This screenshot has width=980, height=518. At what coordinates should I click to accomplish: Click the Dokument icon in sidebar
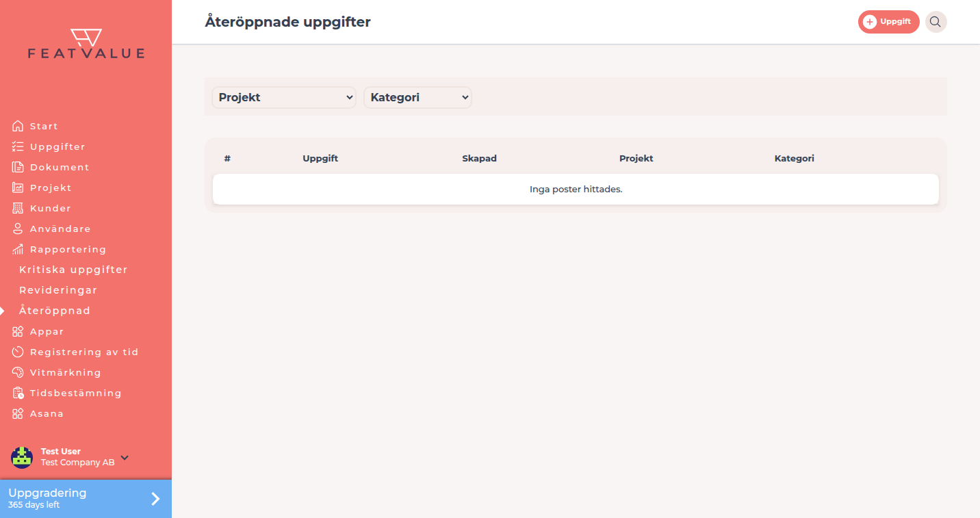click(18, 167)
